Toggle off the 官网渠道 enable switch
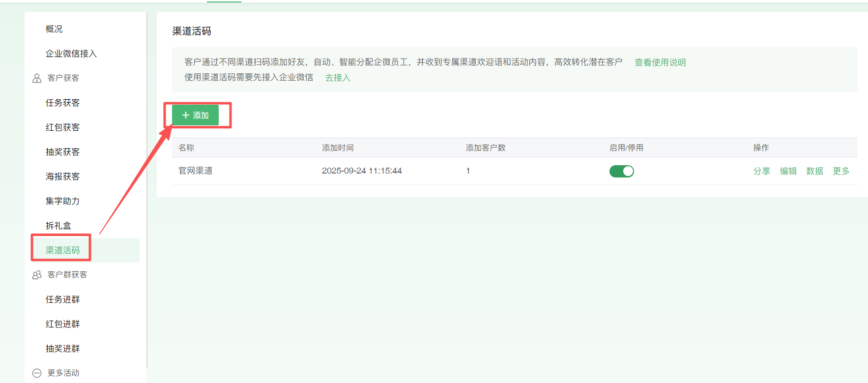The image size is (868, 383). point(621,171)
